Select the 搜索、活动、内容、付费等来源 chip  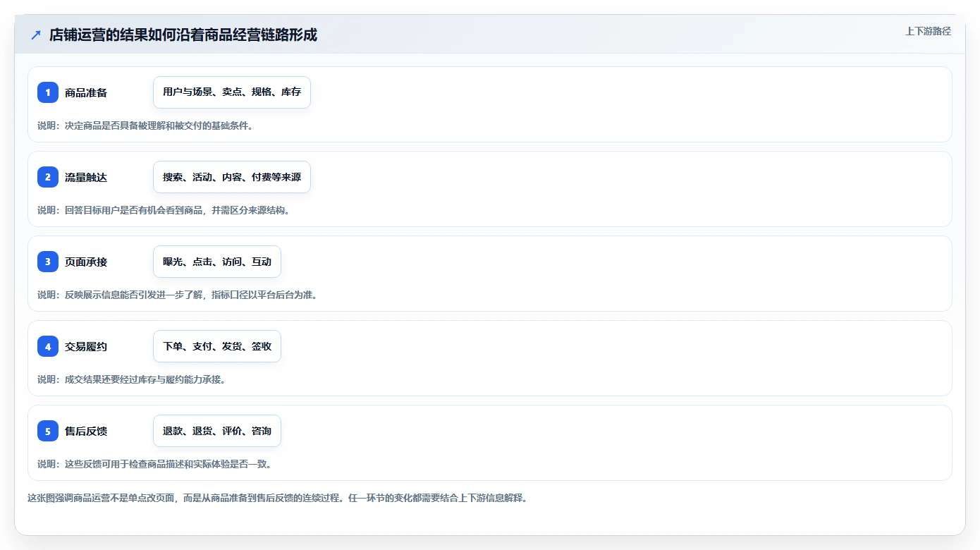point(232,177)
